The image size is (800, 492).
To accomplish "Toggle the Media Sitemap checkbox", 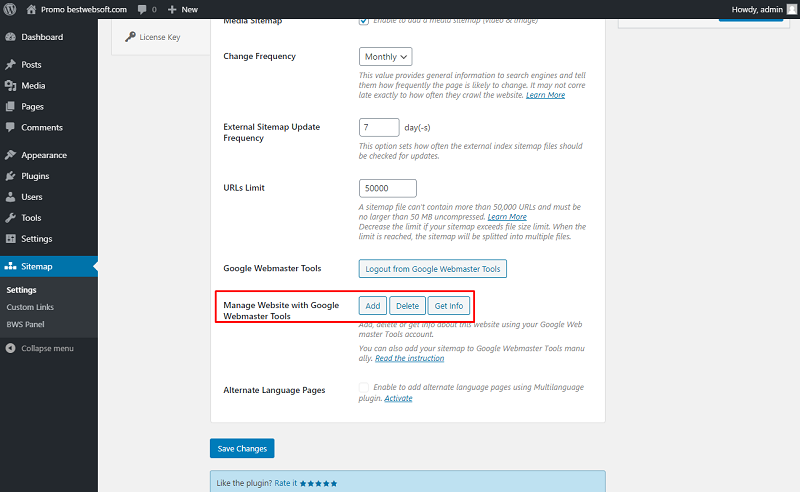I will coord(364,20).
